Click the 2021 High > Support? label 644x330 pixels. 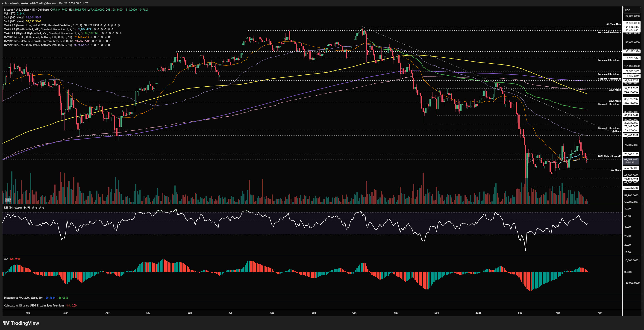609,156
